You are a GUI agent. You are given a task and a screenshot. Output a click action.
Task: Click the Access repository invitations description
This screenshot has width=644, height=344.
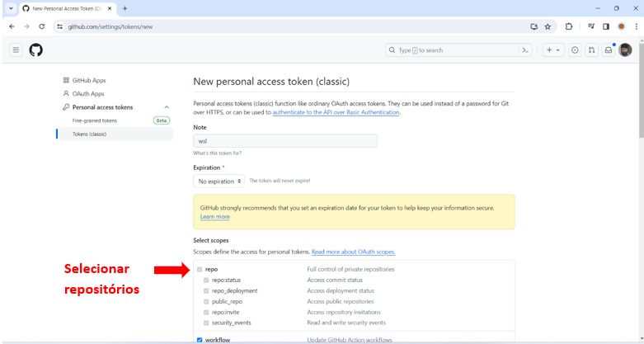click(x=344, y=312)
